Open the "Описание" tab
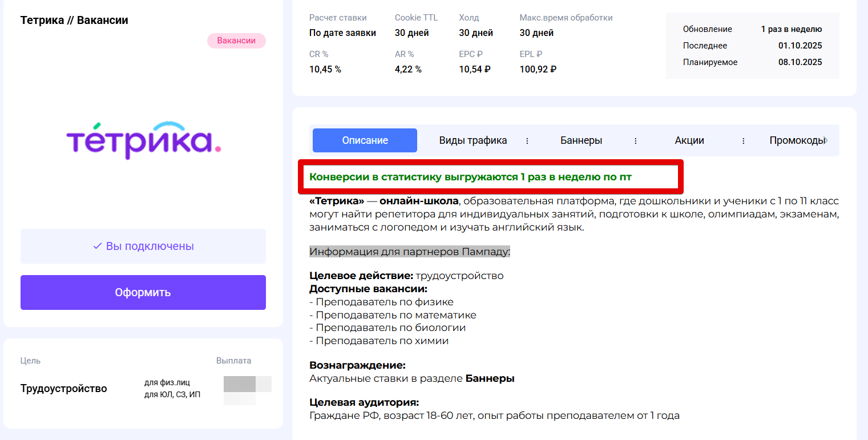The width and height of the screenshot is (868, 440). pyautogui.click(x=365, y=140)
